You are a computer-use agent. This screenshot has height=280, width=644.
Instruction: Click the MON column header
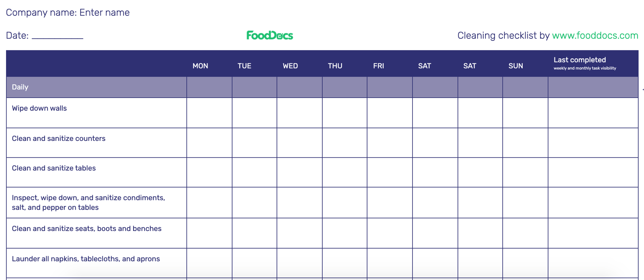[x=200, y=66]
